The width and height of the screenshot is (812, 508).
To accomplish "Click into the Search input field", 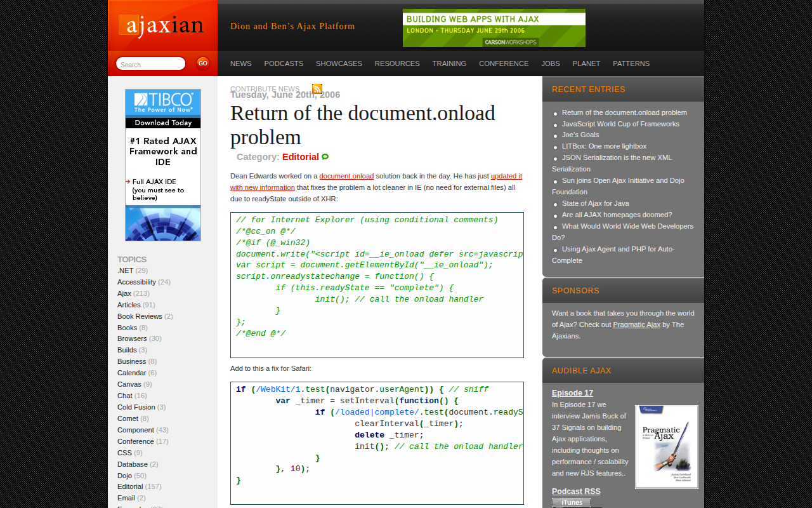I will click(151, 63).
